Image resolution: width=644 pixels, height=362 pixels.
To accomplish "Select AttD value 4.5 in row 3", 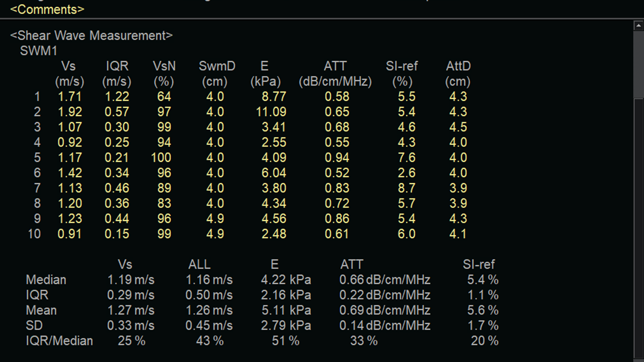I will point(458,127).
